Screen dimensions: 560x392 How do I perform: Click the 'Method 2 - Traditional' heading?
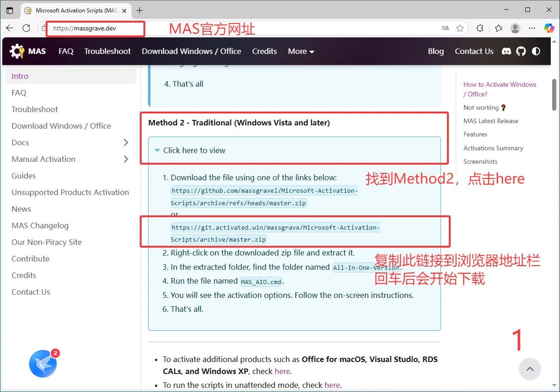coord(239,123)
